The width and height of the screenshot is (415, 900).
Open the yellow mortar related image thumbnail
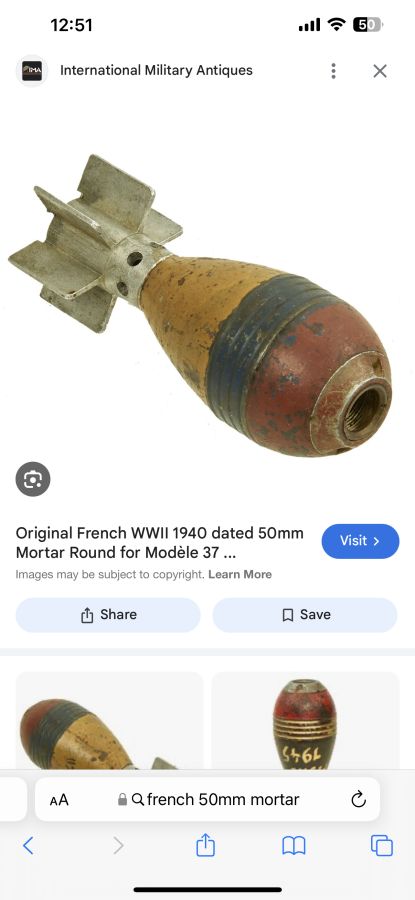coord(109,721)
